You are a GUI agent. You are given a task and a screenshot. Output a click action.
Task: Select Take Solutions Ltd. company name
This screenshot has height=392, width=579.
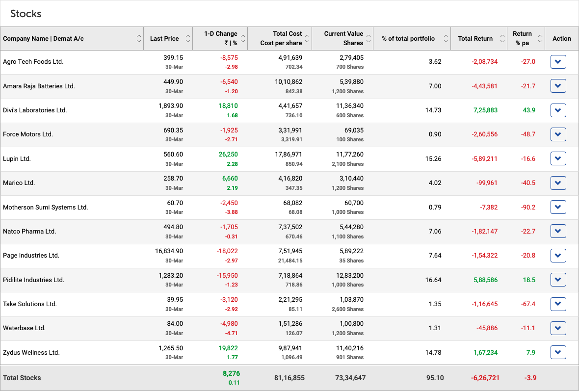pos(30,304)
